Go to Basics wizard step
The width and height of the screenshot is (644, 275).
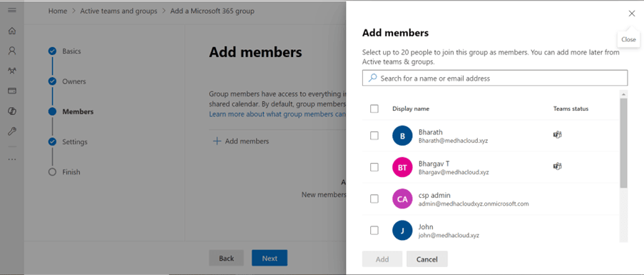[x=64, y=51]
